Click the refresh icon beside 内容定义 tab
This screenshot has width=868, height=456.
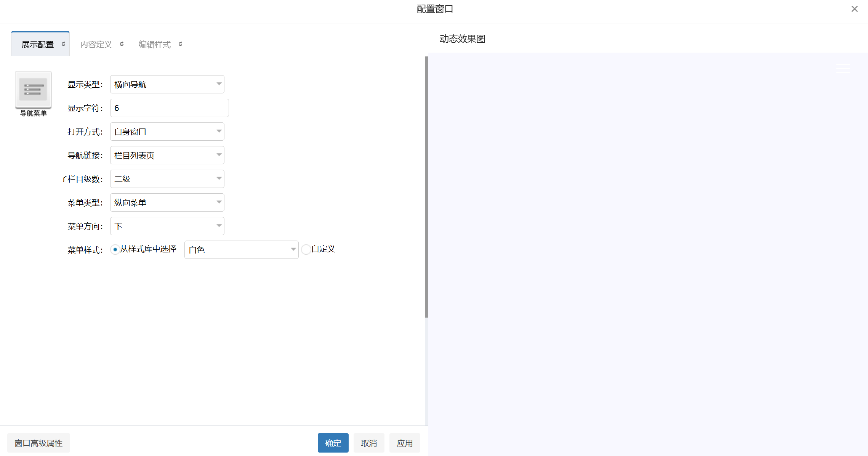122,43
